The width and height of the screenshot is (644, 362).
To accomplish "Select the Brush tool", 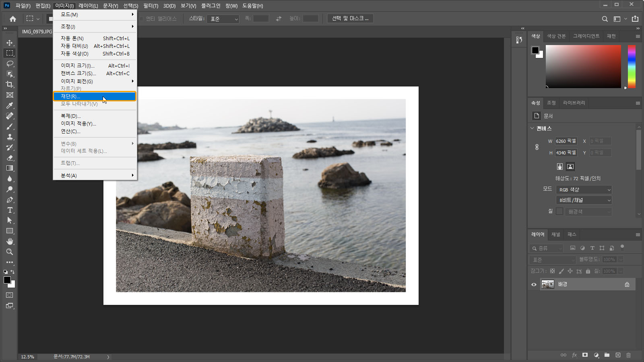I will [10, 126].
